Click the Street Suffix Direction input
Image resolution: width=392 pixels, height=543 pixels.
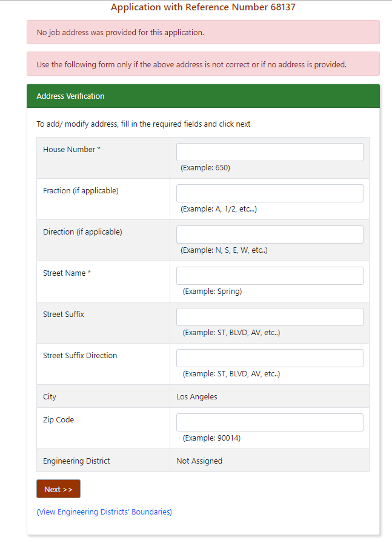point(269,358)
